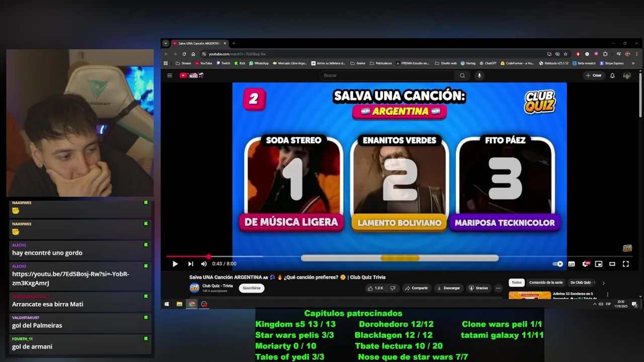Show more bookmarks overflow chevron
This screenshot has width=644, height=362.
[x=633, y=63]
